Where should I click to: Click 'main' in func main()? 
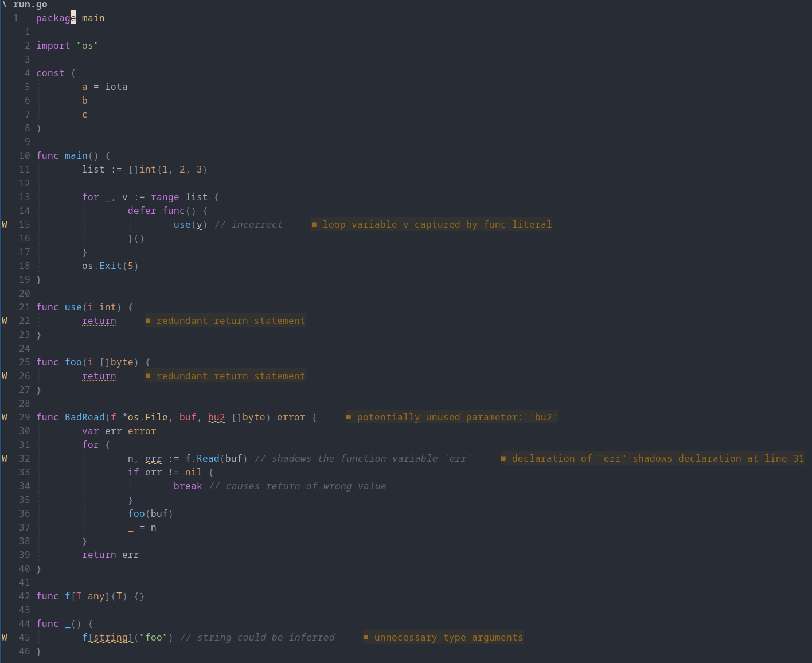click(76, 155)
